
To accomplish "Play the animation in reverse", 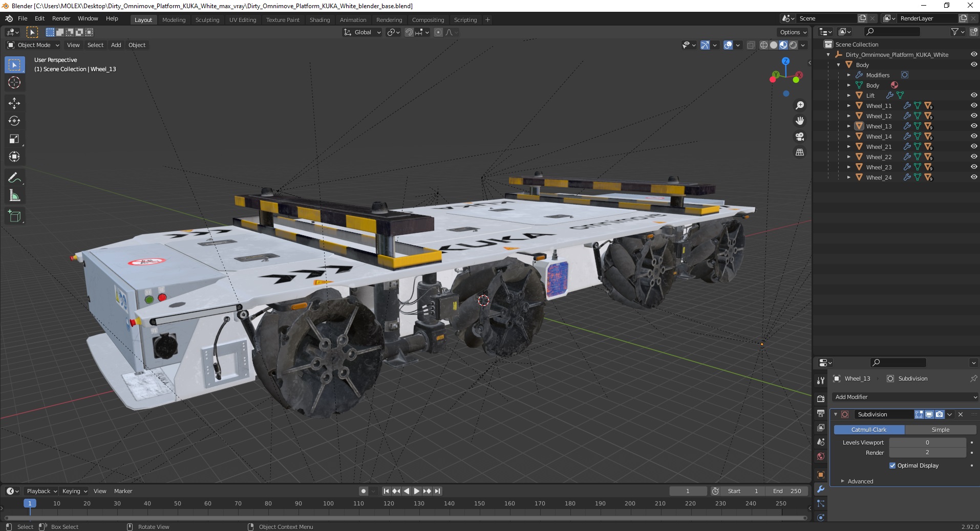I will click(407, 491).
